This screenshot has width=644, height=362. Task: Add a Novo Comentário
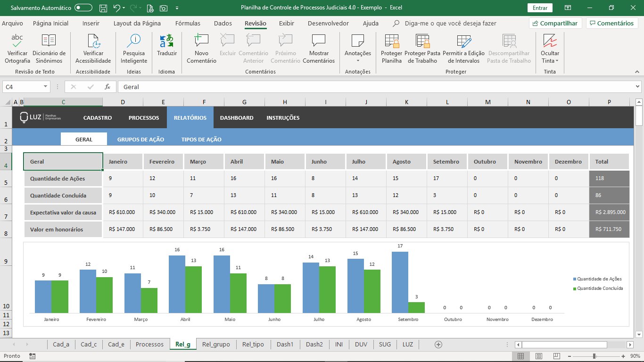pos(201,41)
